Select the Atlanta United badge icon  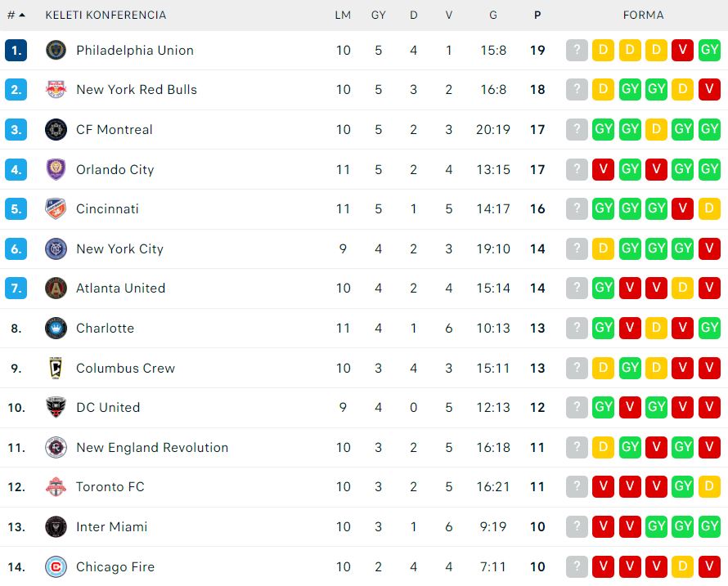[x=56, y=289]
